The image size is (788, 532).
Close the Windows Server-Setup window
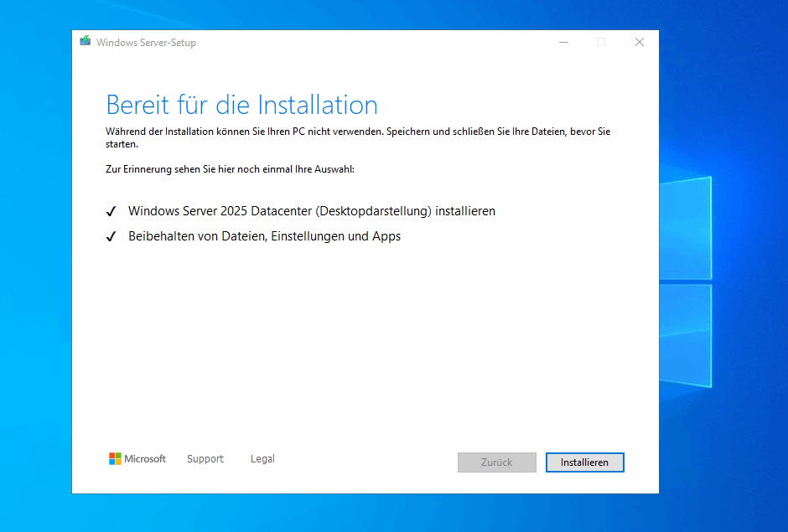pos(640,42)
